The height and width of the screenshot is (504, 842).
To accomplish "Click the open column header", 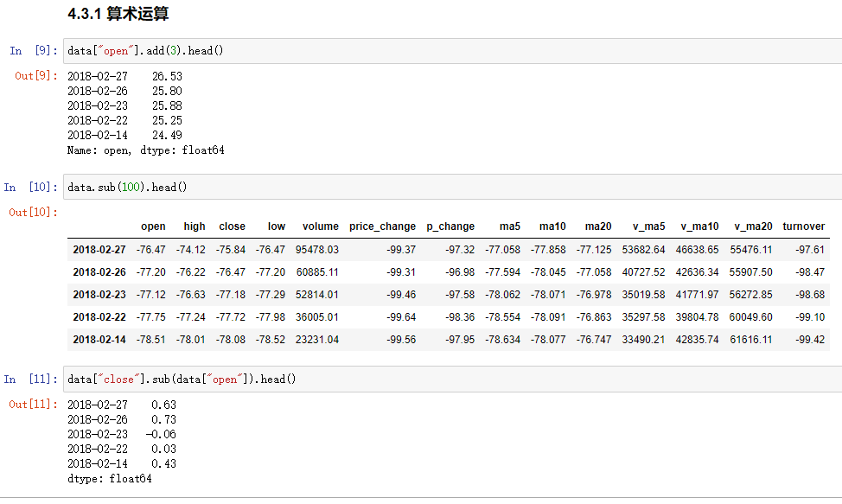I will click(153, 226).
